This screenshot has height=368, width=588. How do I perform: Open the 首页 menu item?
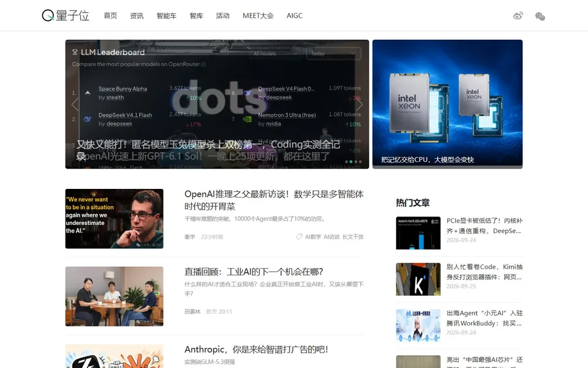(110, 16)
